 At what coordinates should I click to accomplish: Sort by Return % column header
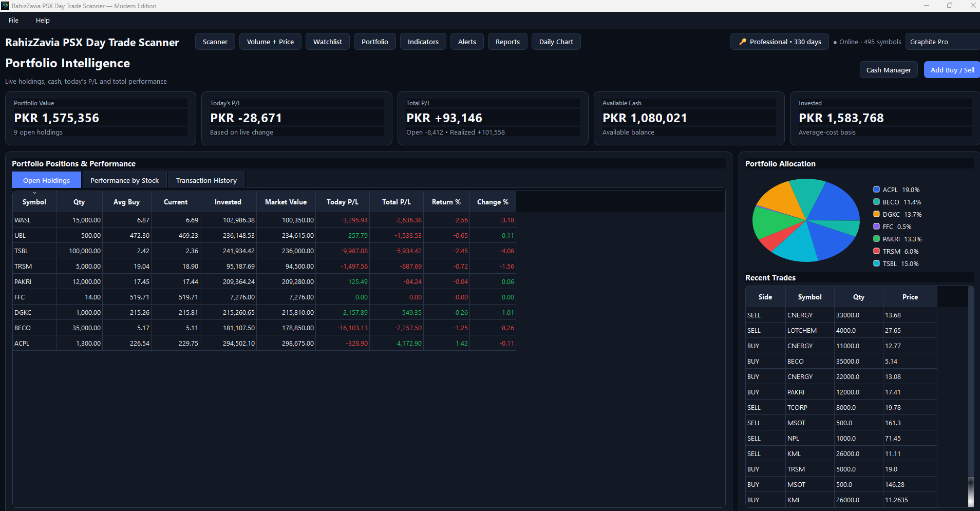click(x=446, y=202)
